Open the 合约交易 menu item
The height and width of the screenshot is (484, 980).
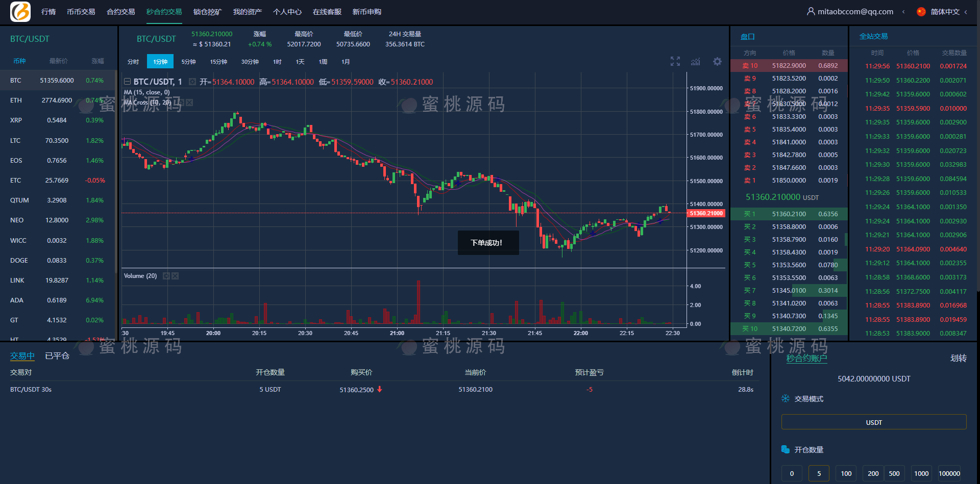[x=121, y=12]
